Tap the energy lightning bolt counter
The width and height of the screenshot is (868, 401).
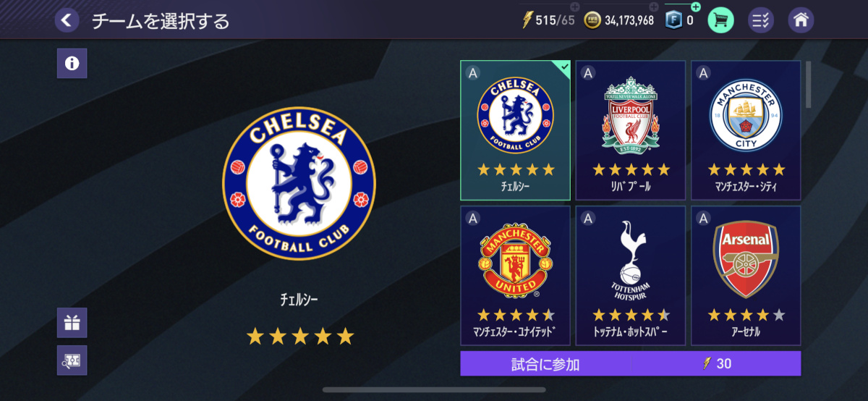tap(548, 20)
